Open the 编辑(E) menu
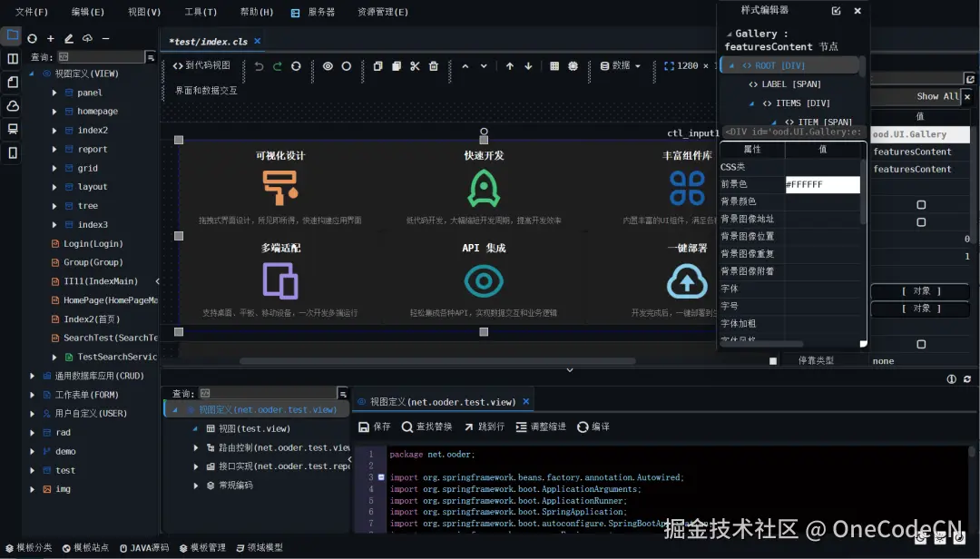 coord(87,12)
